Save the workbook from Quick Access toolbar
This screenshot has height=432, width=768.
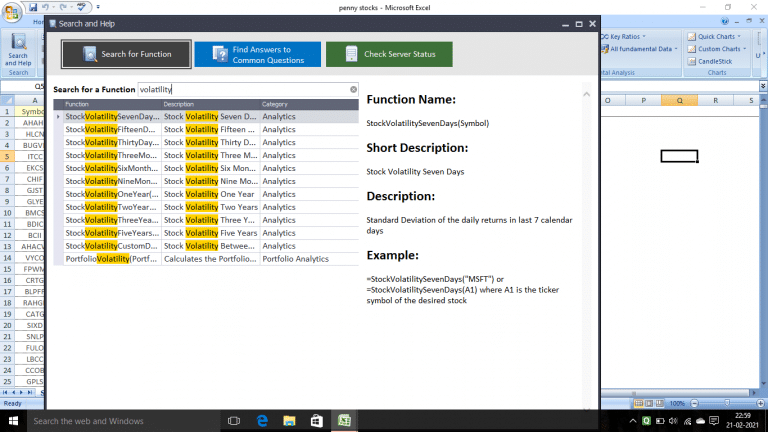click(33, 7)
